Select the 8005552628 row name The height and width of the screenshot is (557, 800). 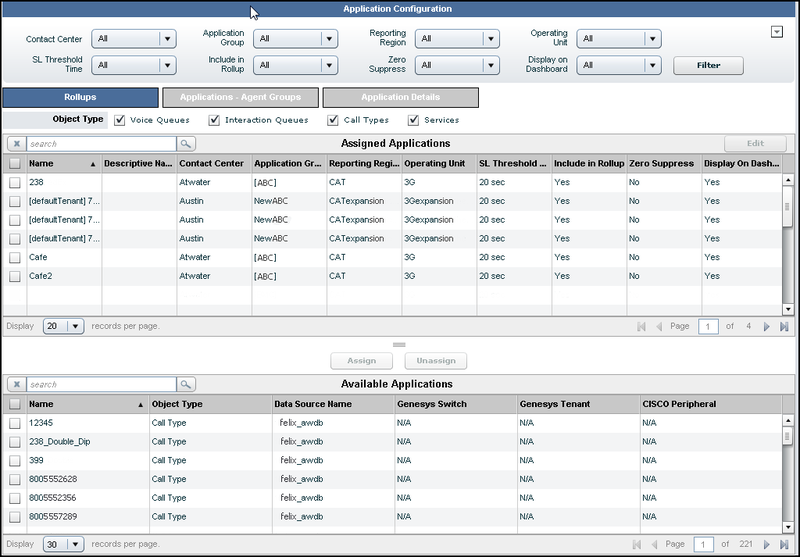53,479
